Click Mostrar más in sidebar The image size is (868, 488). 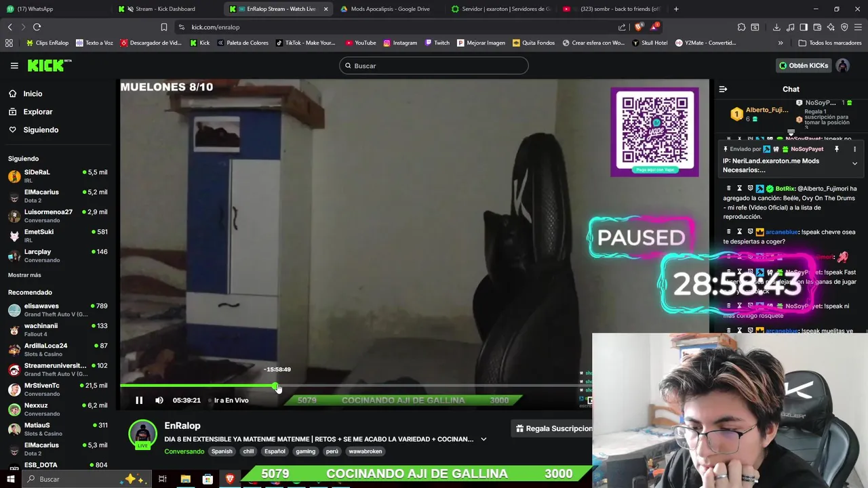click(24, 275)
